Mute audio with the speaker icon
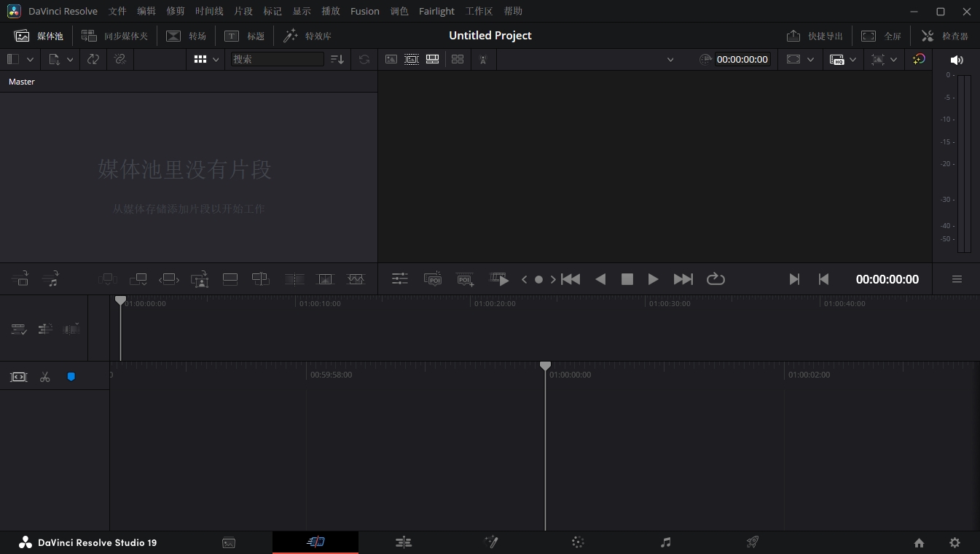Image resolution: width=980 pixels, height=554 pixels. click(x=957, y=60)
